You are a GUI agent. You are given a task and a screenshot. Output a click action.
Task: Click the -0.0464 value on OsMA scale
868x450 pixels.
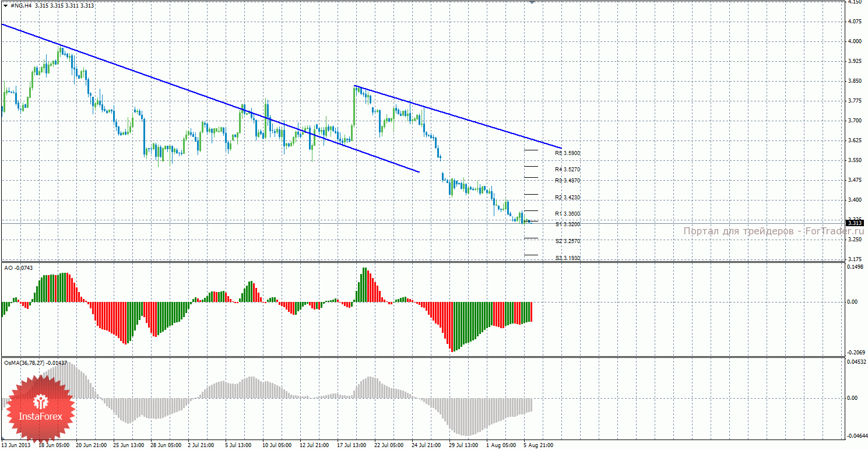pos(854,435)
